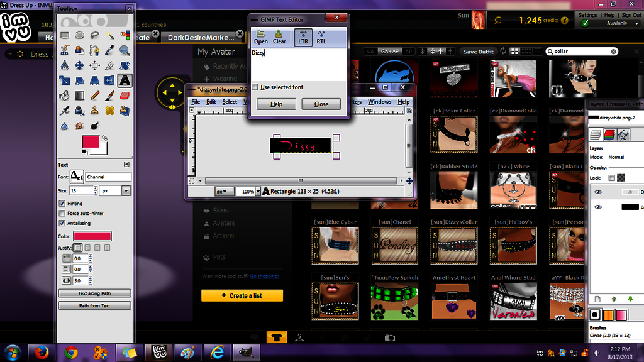The image size is (644, 362).
Task: Select the Ellipse Select tool
Action: click(x=79, y=35)
